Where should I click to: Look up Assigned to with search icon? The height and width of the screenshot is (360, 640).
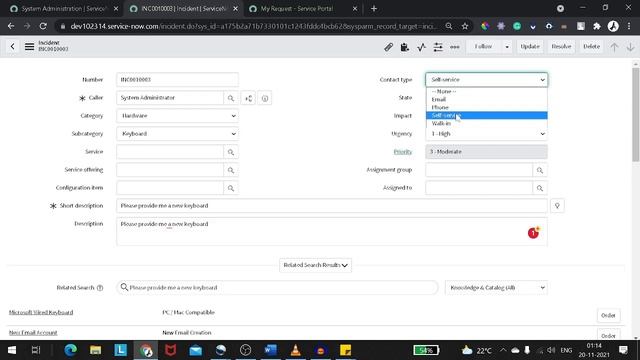coord(540,188)
